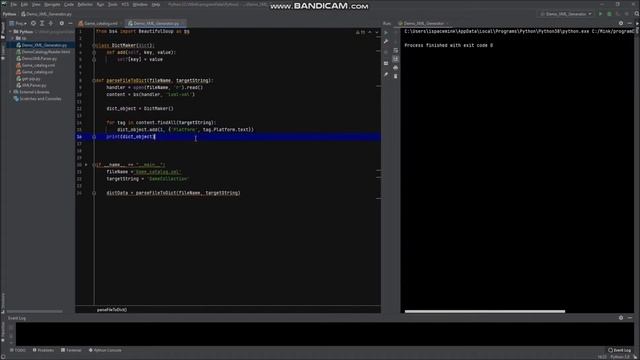Click the wrench icon in Run panel
The width and height of the screenshot is (640, 360).
tap(386, 41)
